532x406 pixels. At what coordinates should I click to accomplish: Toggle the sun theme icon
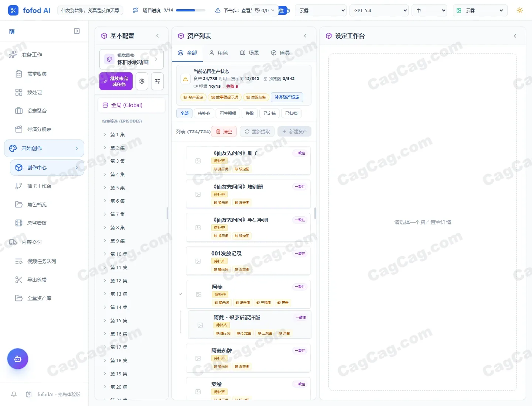(520, 10)
